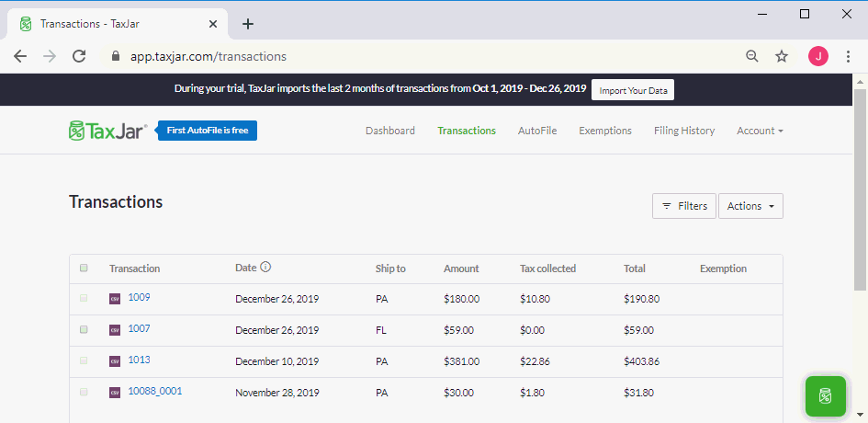Open transaction 10088_0001 link

[154, 391]
